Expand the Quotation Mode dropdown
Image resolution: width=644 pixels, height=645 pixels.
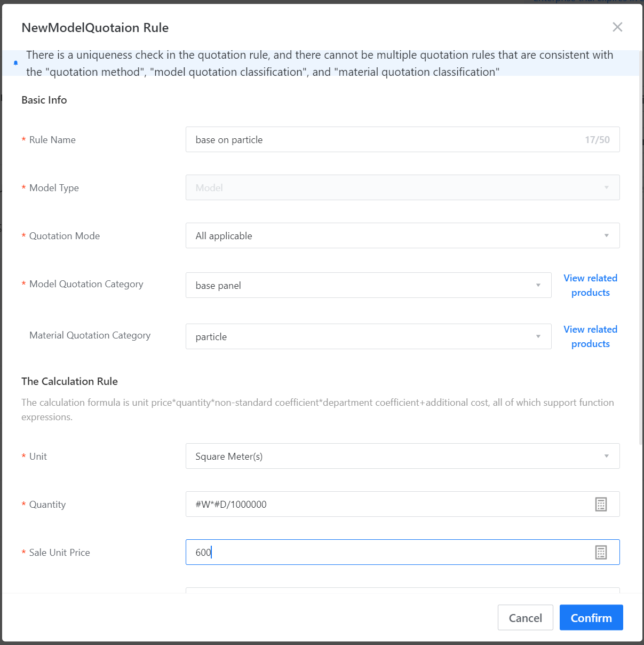click(402, 235)
